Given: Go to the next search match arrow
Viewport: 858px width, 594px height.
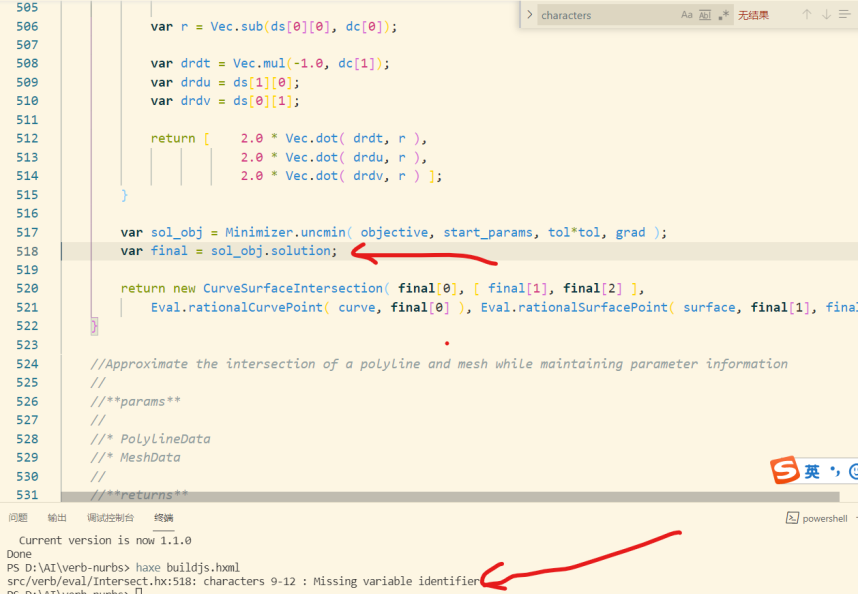Looking at the screenshot, I should point(827,14).
